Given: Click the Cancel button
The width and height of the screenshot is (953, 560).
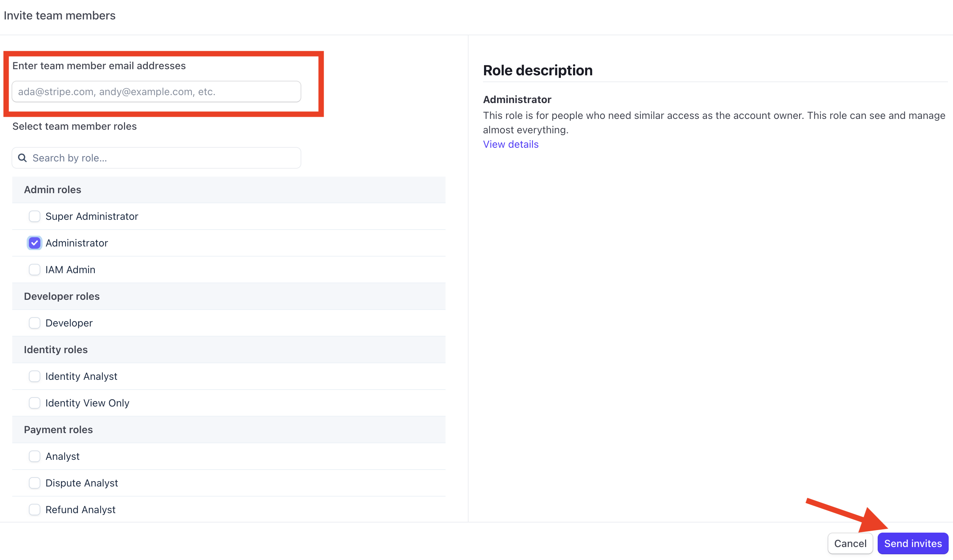Looking at the screenshot, I should coord(850,543).
